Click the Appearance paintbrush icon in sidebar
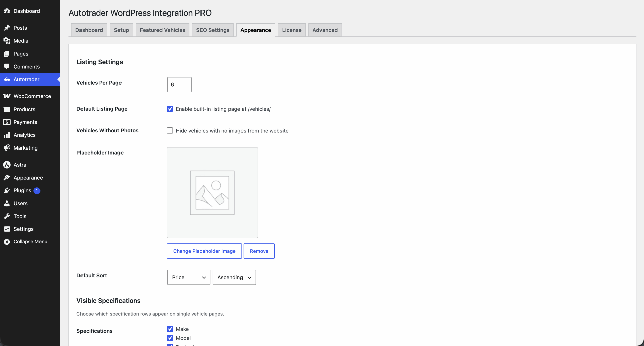This screenshot has height=346, width=644. tap(7, 178)
